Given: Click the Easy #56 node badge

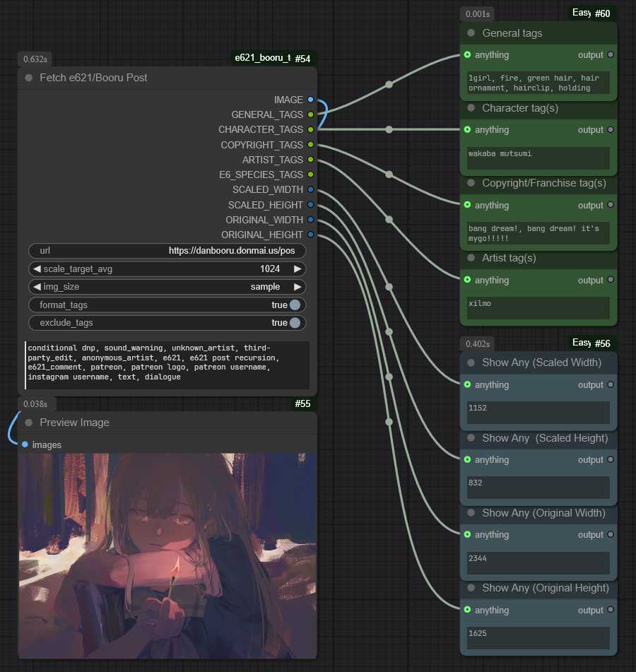Looking at the screenshot, I should click(x=591, y=343).
